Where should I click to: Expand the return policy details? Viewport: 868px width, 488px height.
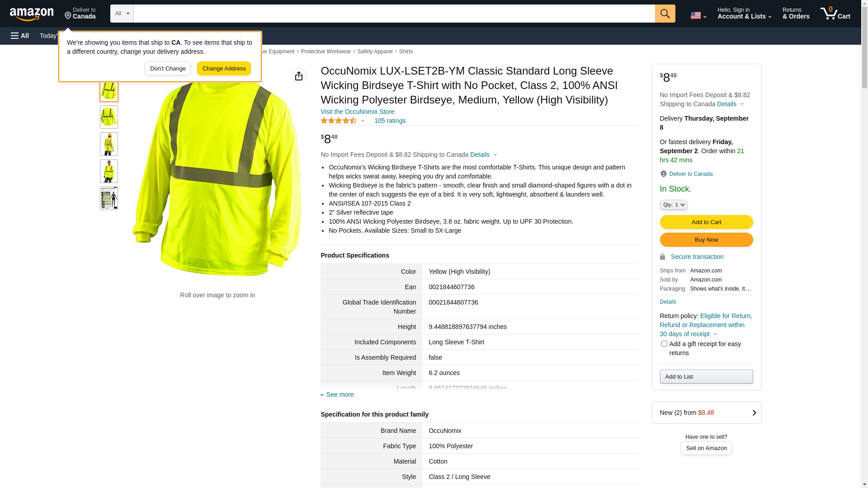pos(715,334)
